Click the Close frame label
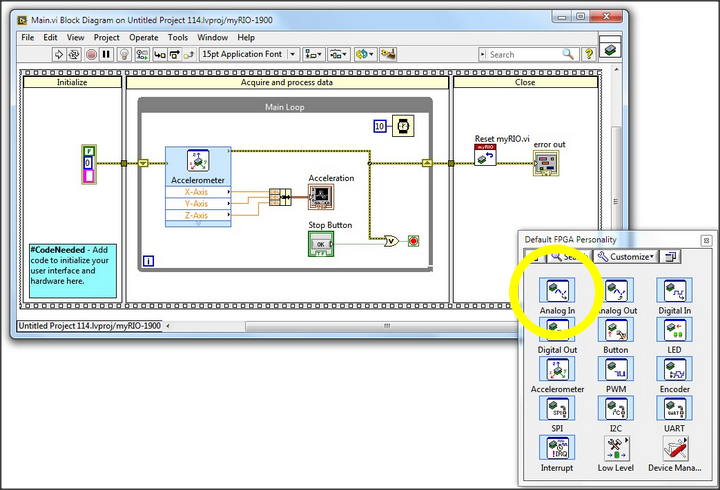This screenshot has height=490, width=720. [x=525, y=82]
